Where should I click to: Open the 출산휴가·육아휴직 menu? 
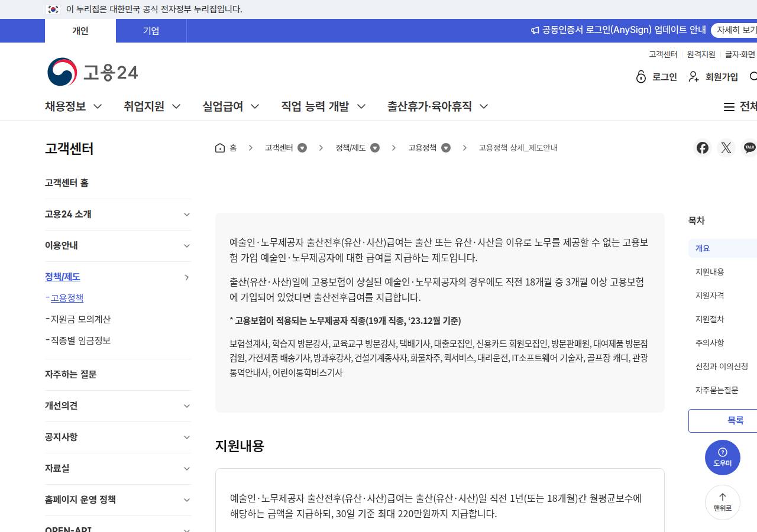(x=438, y=106)
